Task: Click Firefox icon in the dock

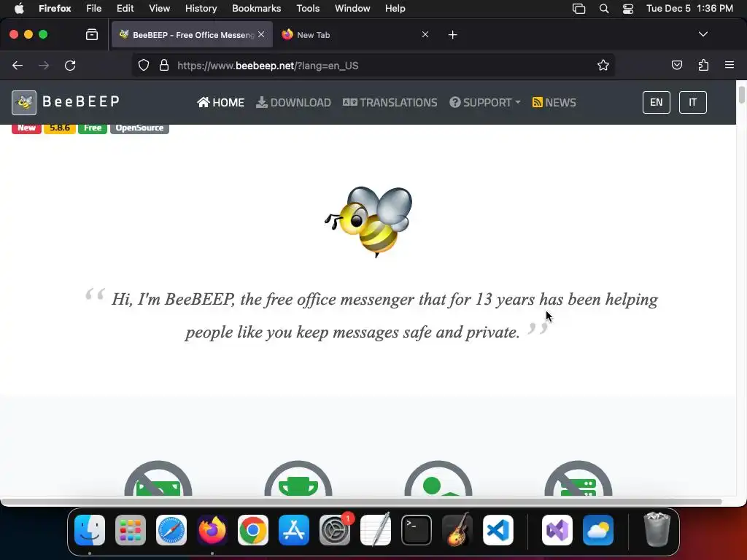Action: coord(212,530)
